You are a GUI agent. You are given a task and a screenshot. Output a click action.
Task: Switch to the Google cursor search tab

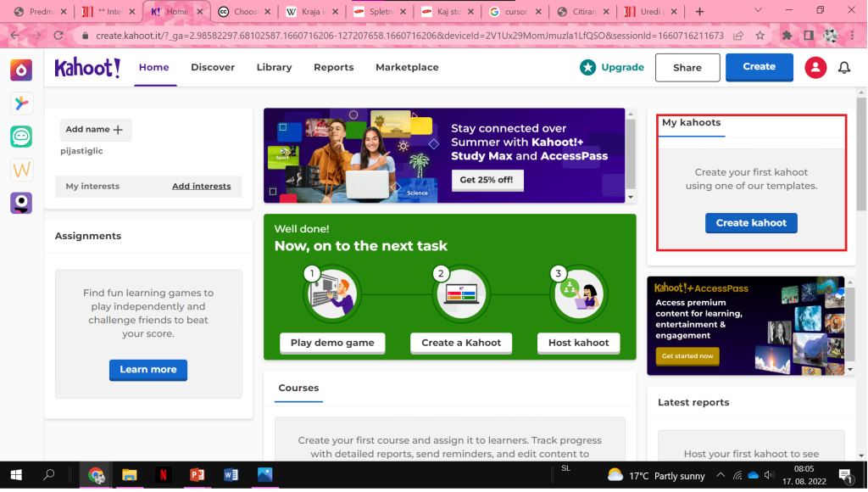(515, 12)
